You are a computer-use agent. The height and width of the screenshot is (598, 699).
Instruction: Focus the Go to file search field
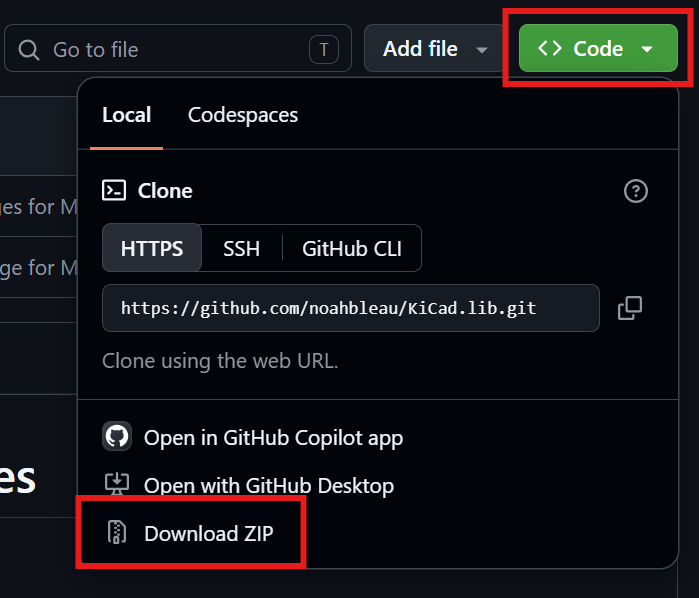[178, 48]
